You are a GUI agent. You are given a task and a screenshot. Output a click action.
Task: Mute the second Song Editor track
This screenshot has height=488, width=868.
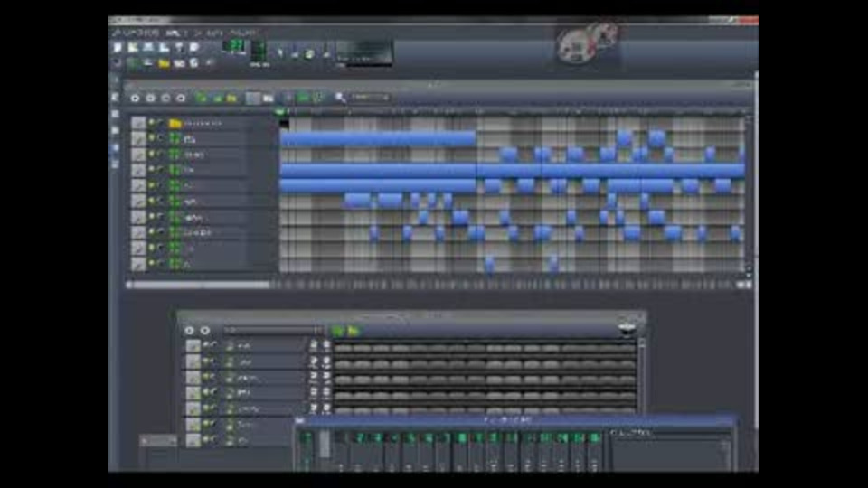coord(152,138)
